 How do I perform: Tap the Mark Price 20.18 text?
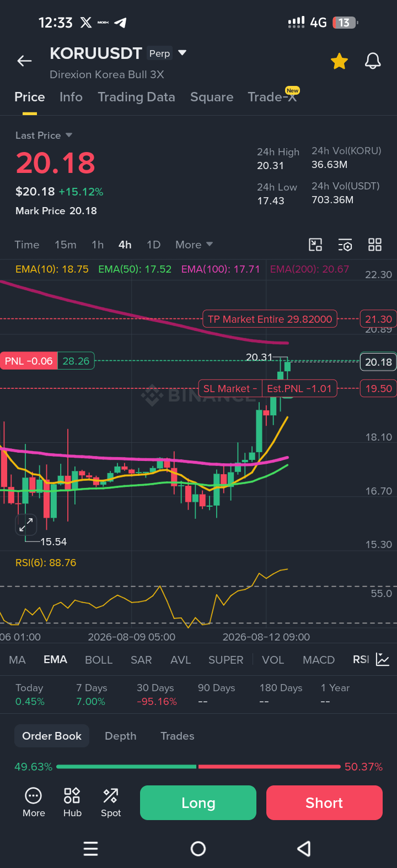click(x=56, y=211)
